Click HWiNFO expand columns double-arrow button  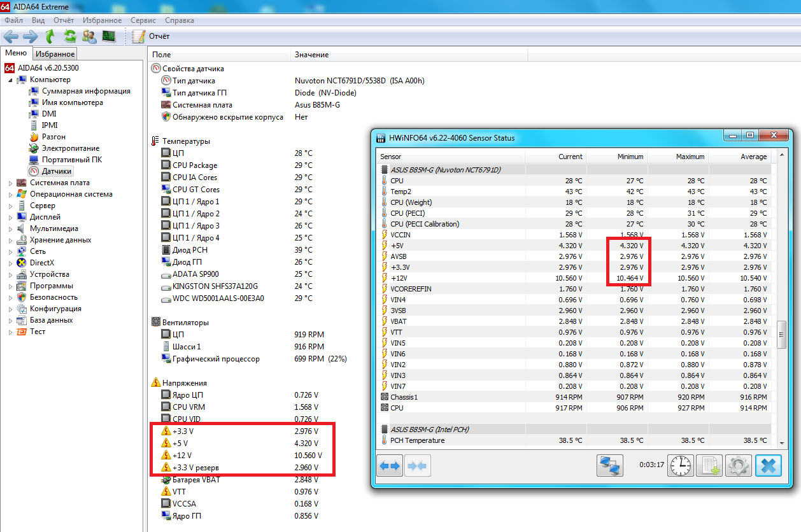coord(390,466)
